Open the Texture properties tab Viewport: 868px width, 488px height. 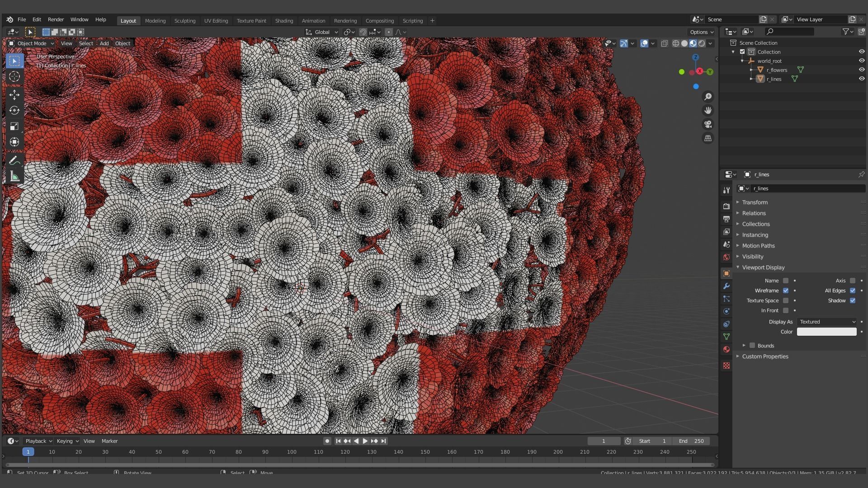(x=726, y=366)
